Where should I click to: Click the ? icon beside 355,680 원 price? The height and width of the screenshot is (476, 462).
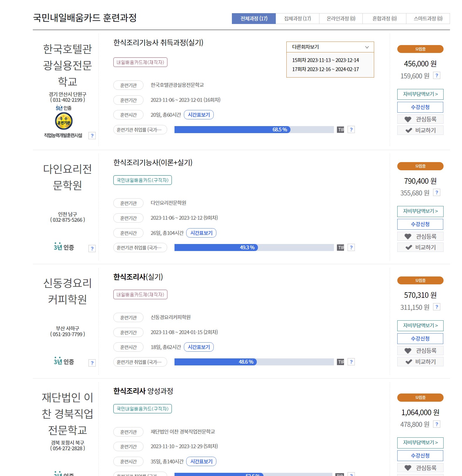click(437, 193)
